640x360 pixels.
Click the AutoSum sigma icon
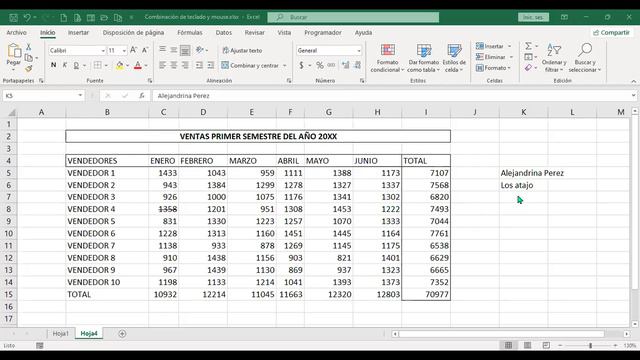tap(528, 46)
